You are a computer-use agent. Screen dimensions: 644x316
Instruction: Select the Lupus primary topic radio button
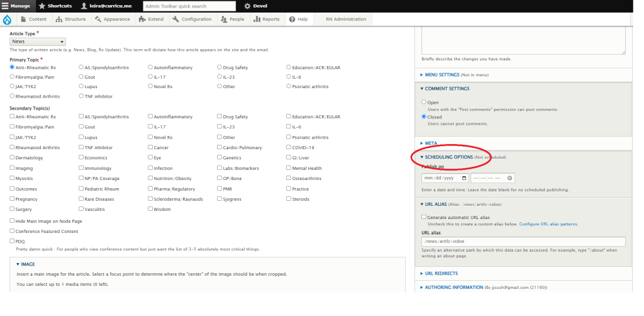[81, 86]
